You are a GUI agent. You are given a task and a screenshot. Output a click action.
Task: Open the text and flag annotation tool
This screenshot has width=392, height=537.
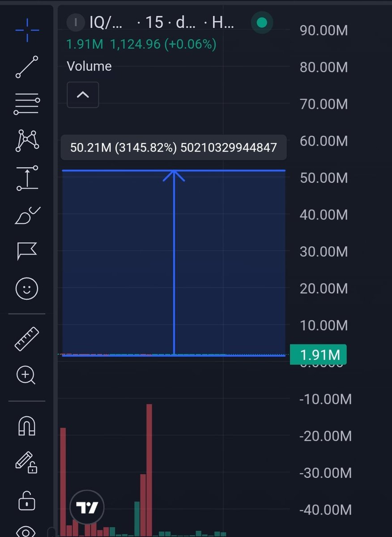pos(27,251)
